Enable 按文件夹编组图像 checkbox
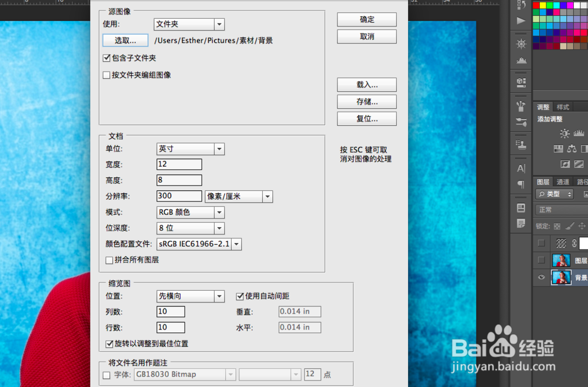This screenshot has height=387, width=588. [x=106, y=75]
